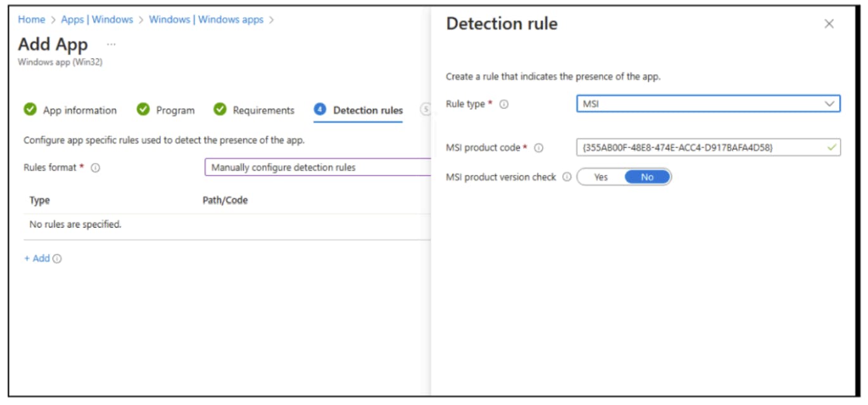Go to Home in the breadcrumb
868x405 pixels.
pyautogui.click(x=32, y=20)
